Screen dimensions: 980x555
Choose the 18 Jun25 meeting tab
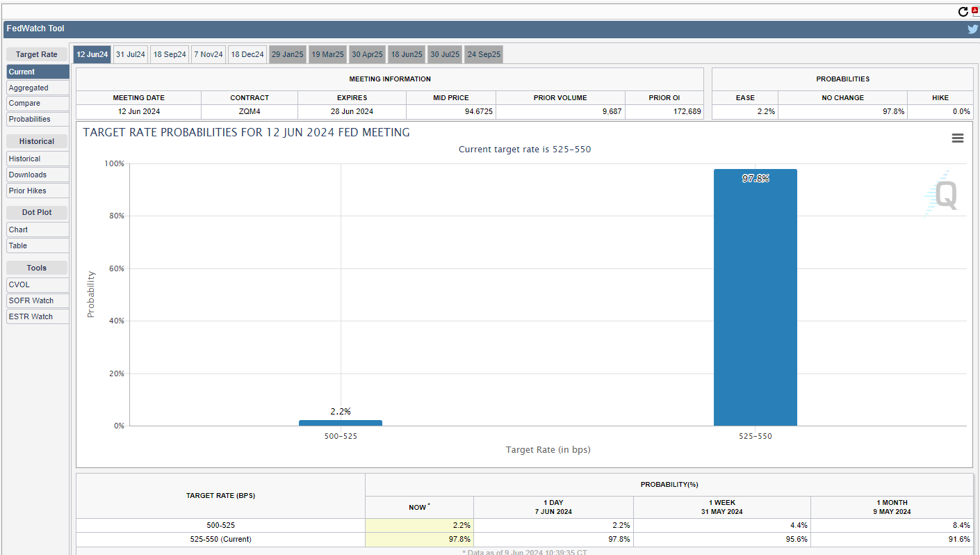[x=407, y=54]
